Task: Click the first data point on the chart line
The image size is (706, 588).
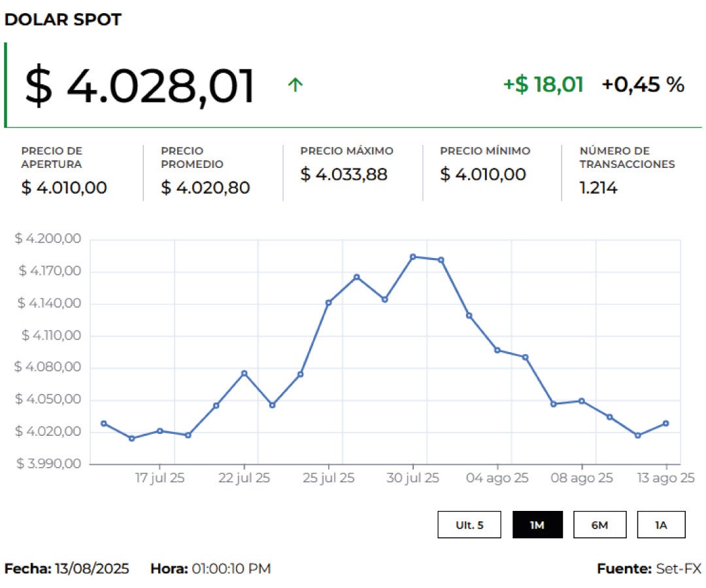Action: pyautogui.click(x=104, y=423)
